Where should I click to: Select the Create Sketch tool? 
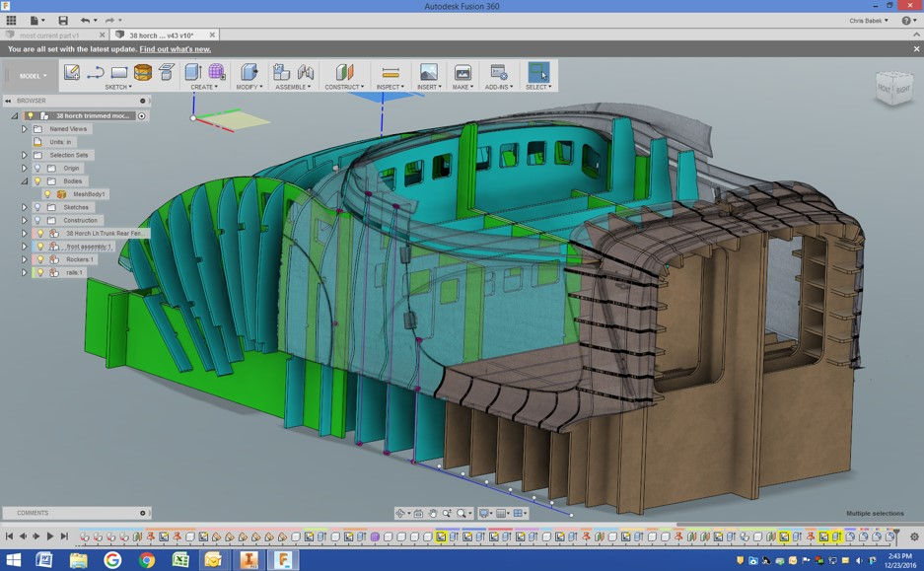pos(72,72)
